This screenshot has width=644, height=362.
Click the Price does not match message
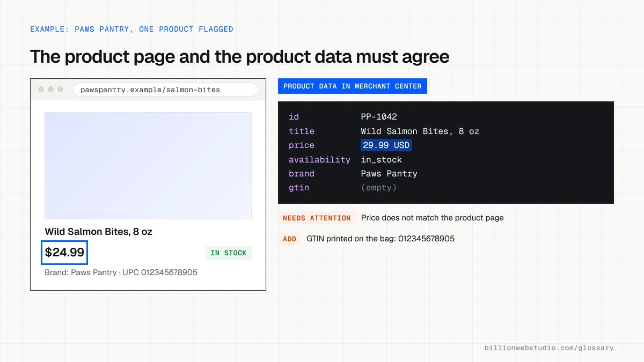[433, 218]
